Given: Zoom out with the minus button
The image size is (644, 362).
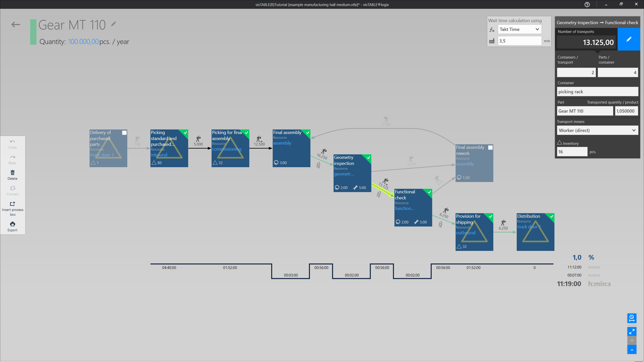Looking at the screenshot, I should tap(632, 350).
